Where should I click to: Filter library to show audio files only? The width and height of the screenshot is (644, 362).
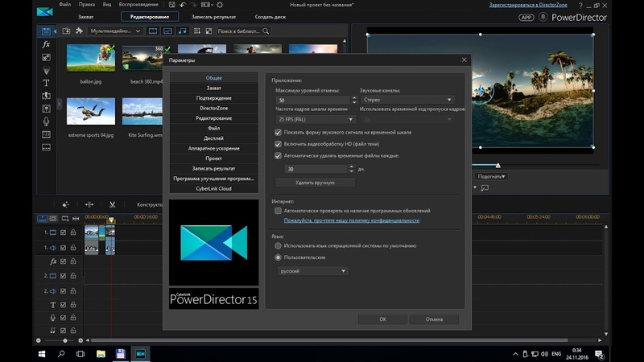[x=182, y=31]
